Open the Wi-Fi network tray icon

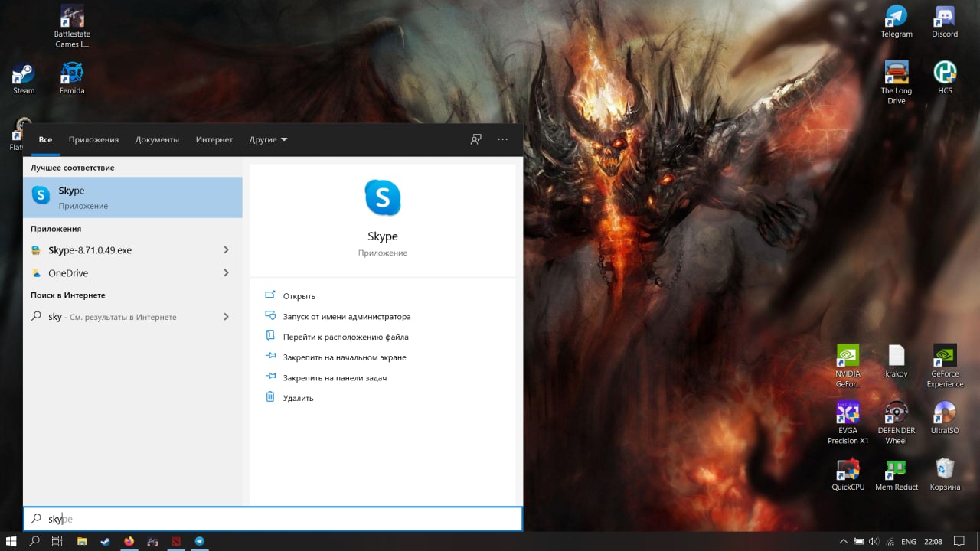[x=889, y=541]
